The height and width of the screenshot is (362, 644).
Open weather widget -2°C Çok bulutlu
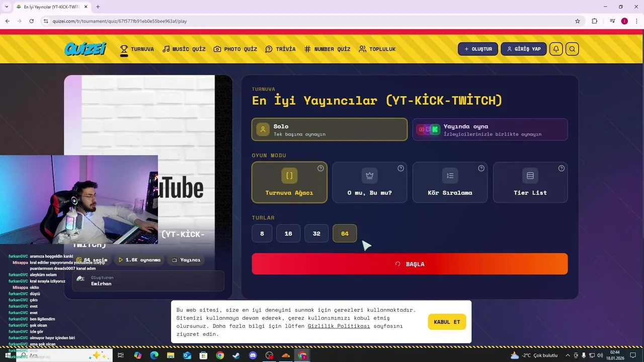pos(534,355)
